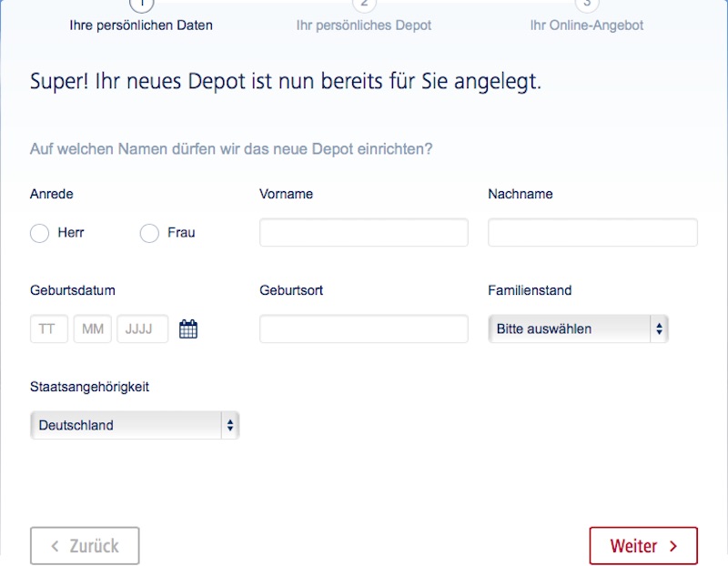The width and height of the screenshot is (728, 566).
Task: Go to step Ihr persönliches Depot
Action: [x=364, y=25]
